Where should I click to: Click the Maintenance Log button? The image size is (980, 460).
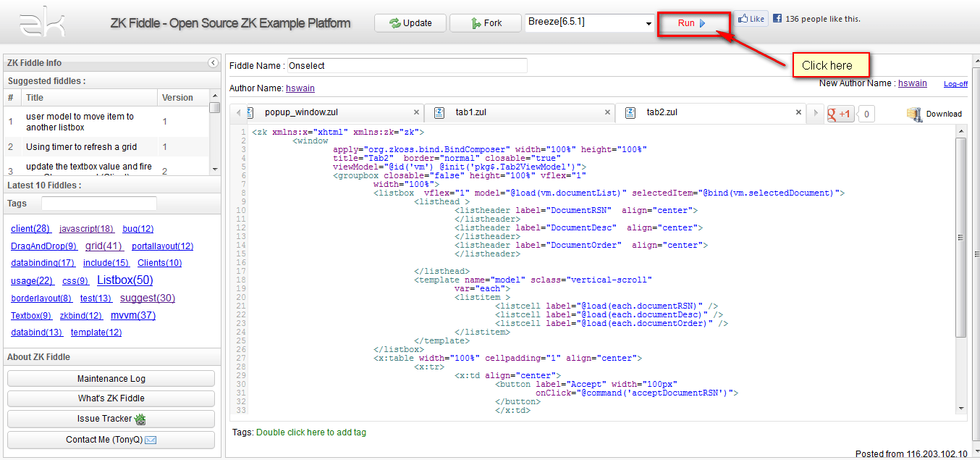click(110, 377)
